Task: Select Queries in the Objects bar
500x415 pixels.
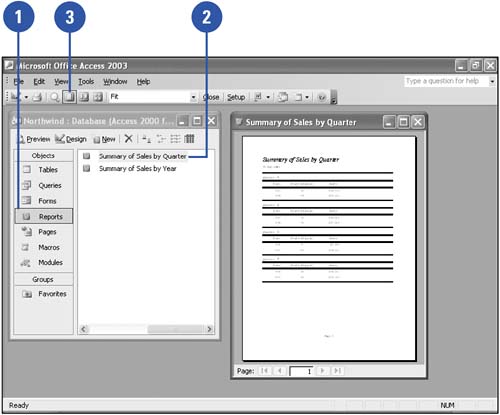Action: tap(43, 185)
